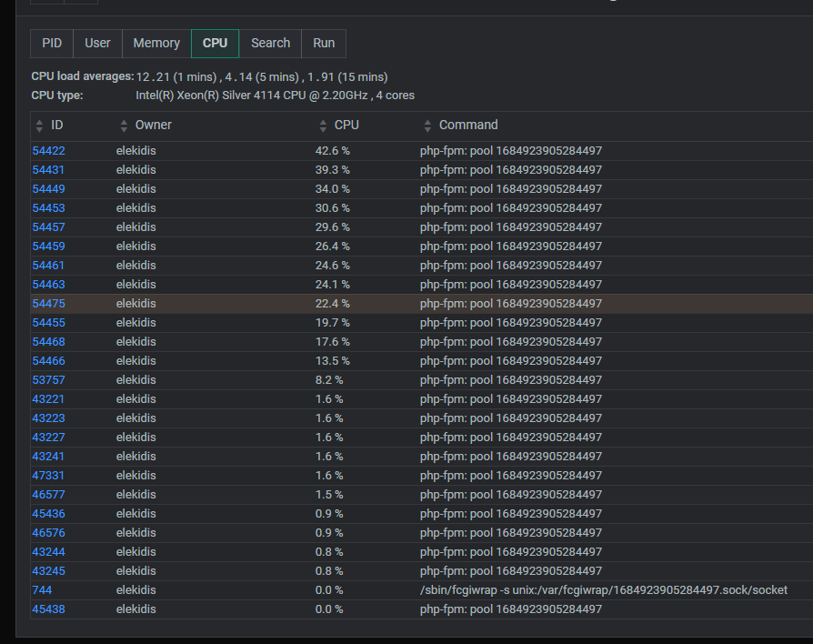The width and height of the screenshot is (813, 644).
Task: Click the sort arrows beside Owner header
Action: point(124,126)
